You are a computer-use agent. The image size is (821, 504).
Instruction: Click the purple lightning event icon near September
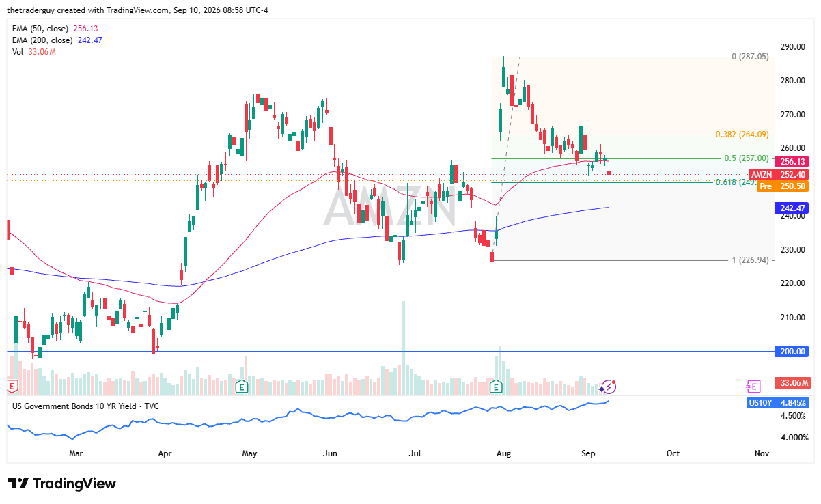(x=609, y=387)
